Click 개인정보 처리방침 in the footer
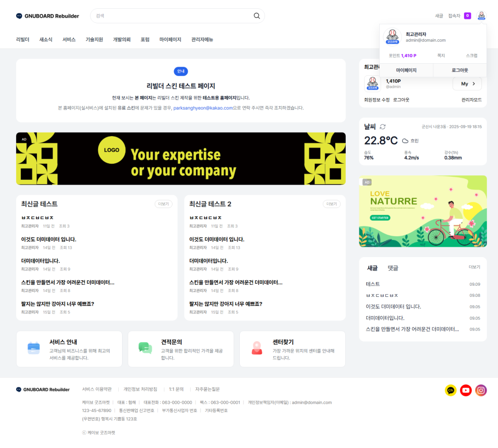This screenshot has width=498, height=448. point(140,389)
